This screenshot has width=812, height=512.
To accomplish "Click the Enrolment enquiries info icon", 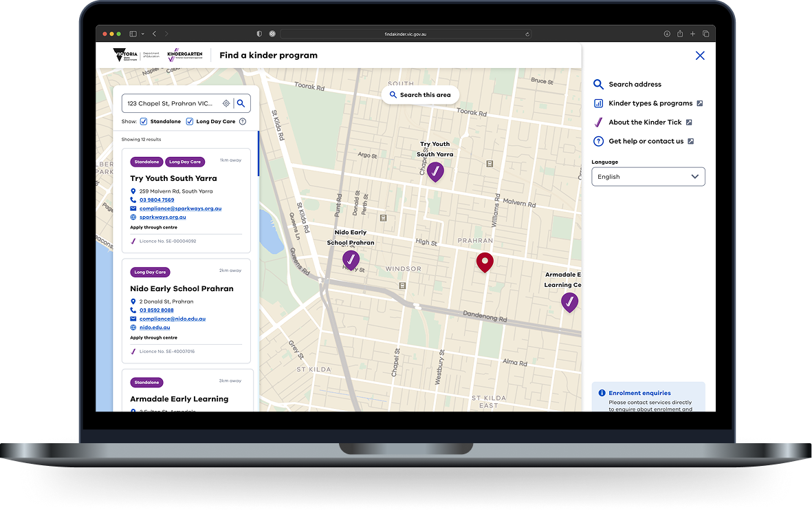I will [x=602, y=393].
